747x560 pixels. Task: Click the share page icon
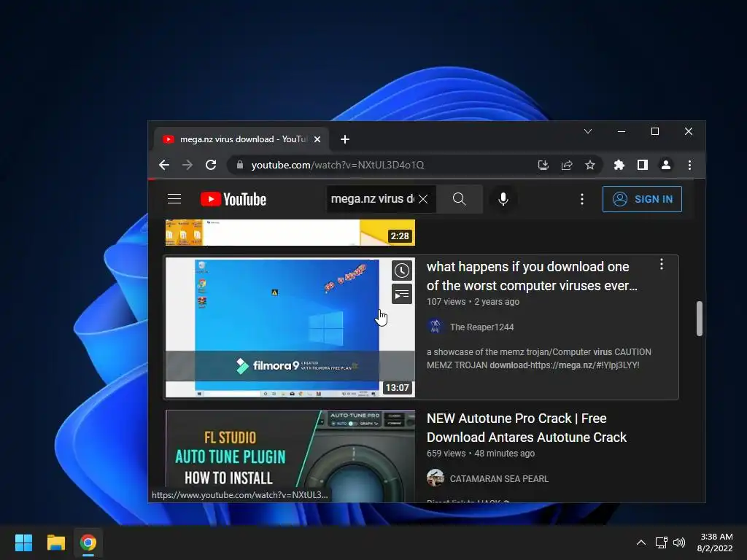566,165
